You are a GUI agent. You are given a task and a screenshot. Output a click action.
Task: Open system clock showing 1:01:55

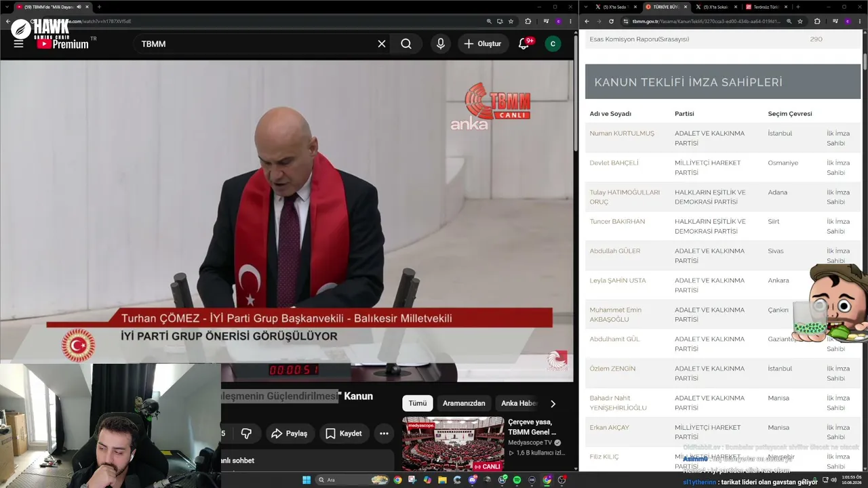[x=852, y=480]
